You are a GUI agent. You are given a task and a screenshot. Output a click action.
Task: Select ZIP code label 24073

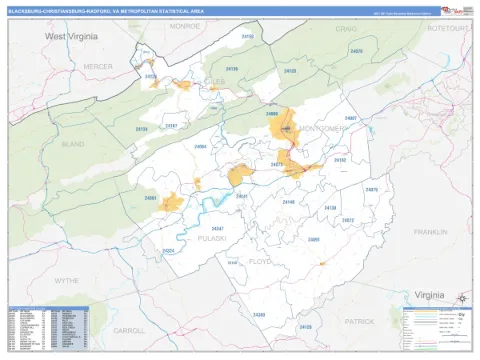[277, 164]
